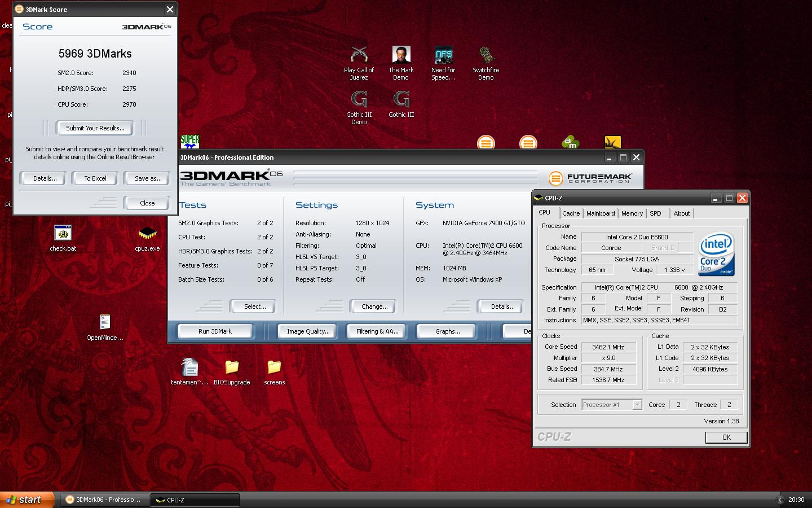Open The Mark Demo desktop icon
812x508 pixels.
[401, 63]
